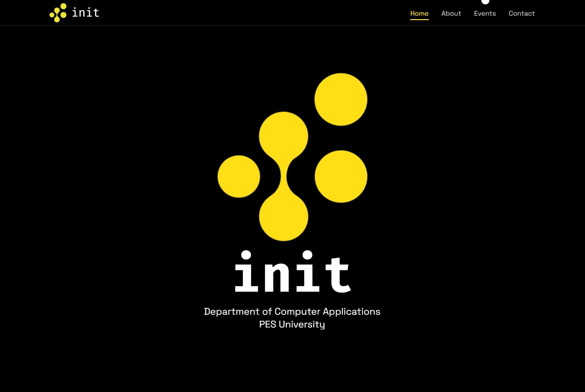The width and height of the screenshot is (585, 392).
Task: Click the letter n in large init
Action: click(277, 276)
